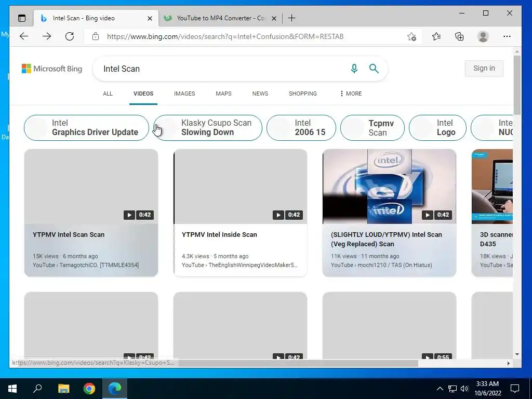Click Intel 2006 15 suggestion chip
532x399 pixels.
301,128
